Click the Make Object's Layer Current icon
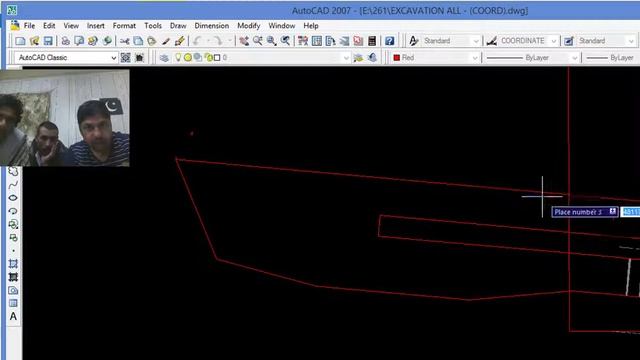Viewport: 640px width, 360px height. coord(358,58)
